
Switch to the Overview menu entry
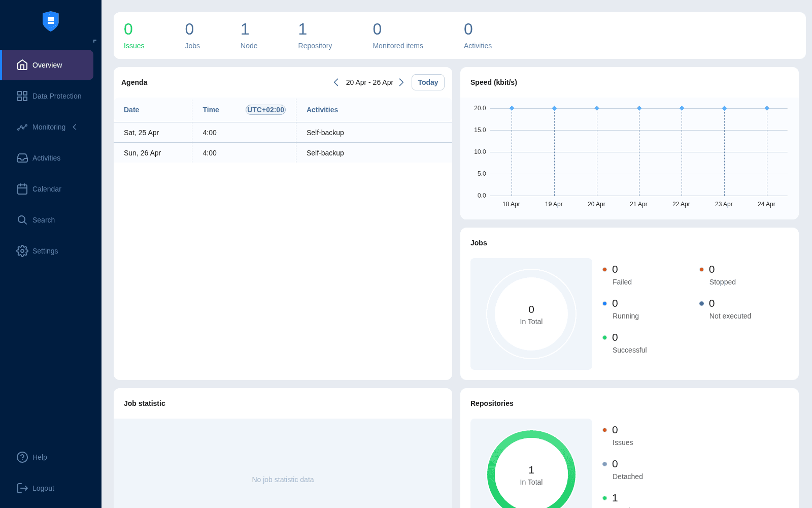pyautogui.click(x=47, y=65)
